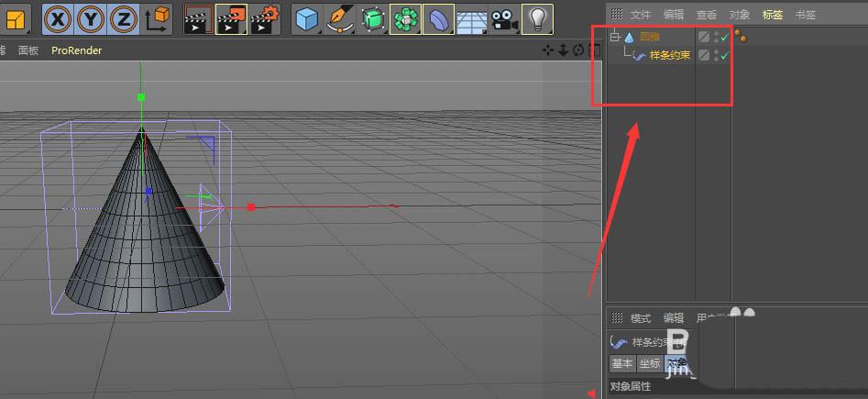Click the blue Z-axis handle in viewport
Screen dimensions: 868x399
click(148, 191)
